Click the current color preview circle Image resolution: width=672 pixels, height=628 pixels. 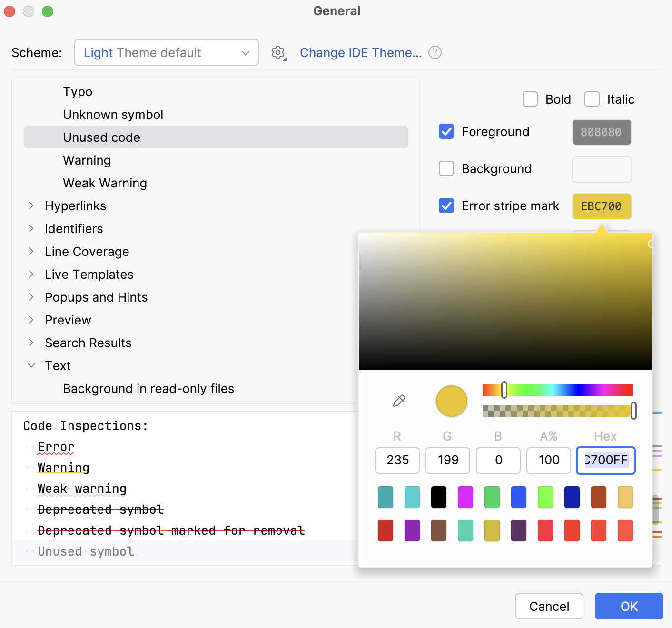coord(451,401)
